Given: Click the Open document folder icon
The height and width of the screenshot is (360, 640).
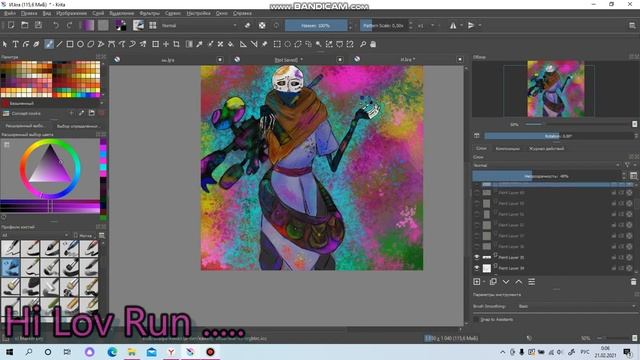Looking at the screenshot, I should pyautogui.click(x=24, y=25).
